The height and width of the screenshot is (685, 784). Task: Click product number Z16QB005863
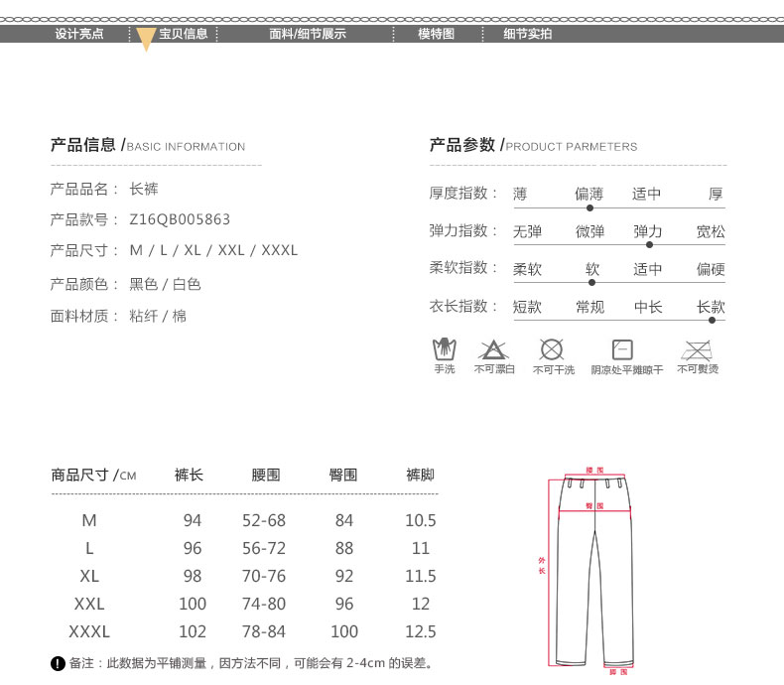pos(180,219)
